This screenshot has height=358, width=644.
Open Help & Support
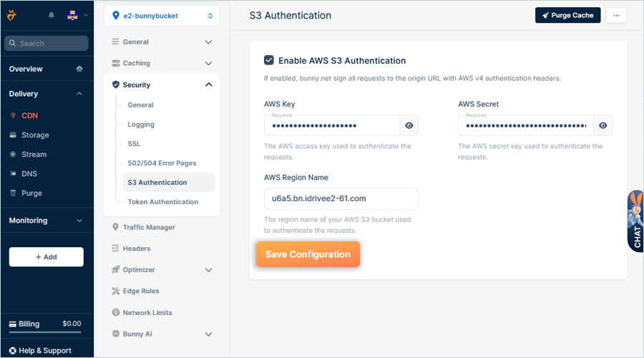40,351
